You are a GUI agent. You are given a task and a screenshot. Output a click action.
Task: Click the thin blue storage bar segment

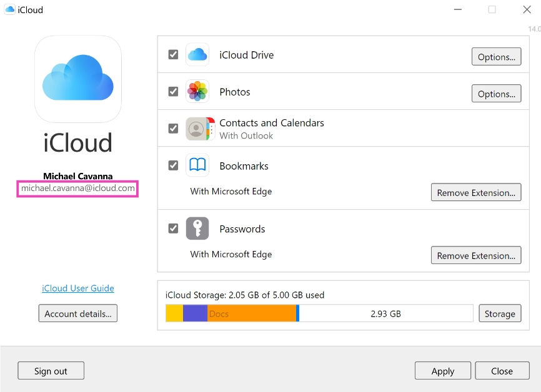[x=297, y=313]
